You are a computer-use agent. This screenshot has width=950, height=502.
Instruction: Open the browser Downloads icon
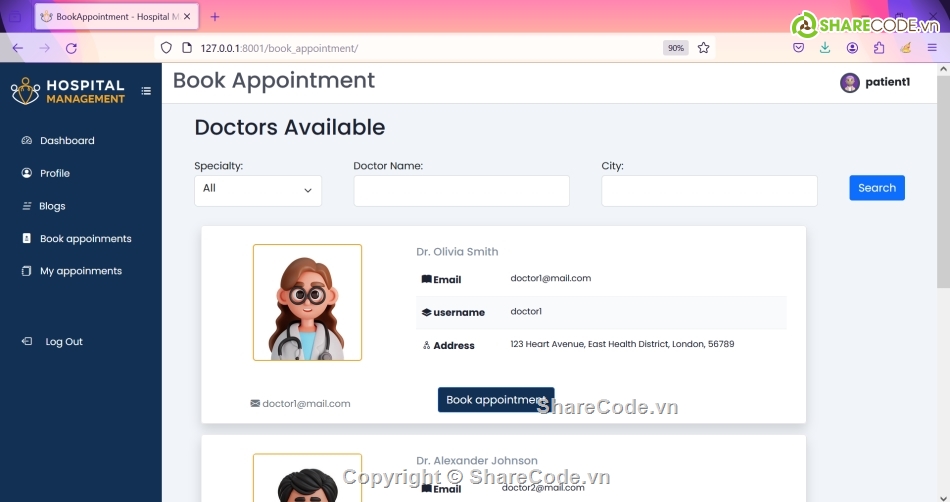825,48
